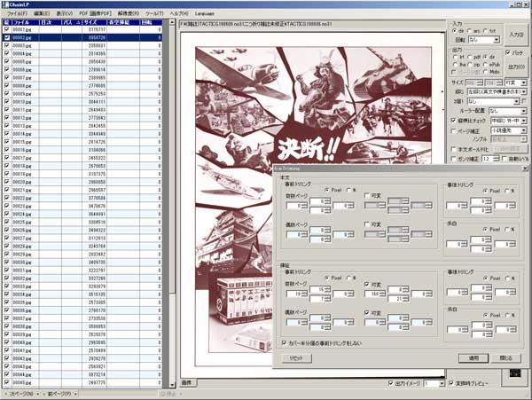Click the ChainLP title bar app icon
Viewport: 532px width, 400px height.
[x=4, y=4]
